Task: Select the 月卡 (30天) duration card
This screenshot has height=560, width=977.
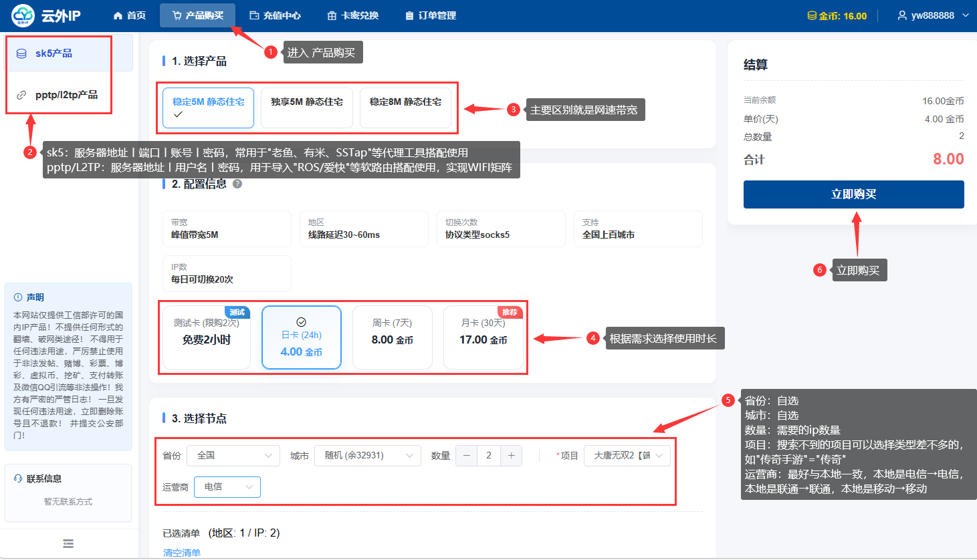Action: 483,337
